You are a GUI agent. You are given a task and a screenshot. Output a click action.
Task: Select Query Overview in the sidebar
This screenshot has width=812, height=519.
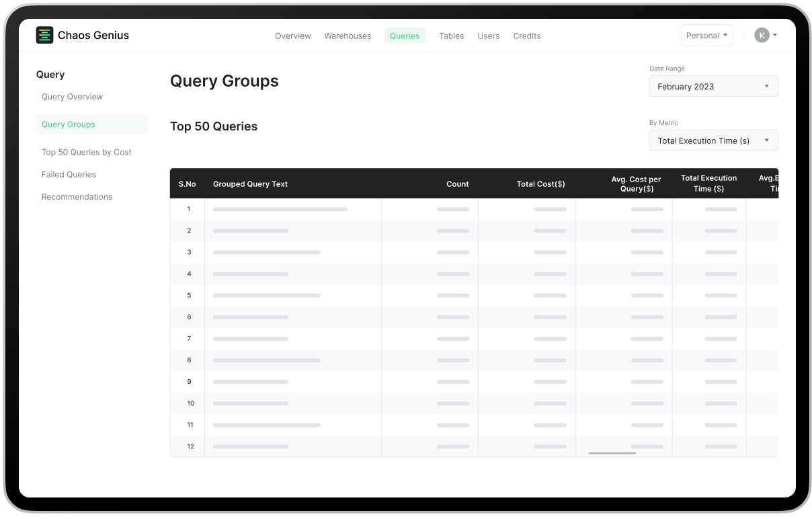[x=72, y=96]
